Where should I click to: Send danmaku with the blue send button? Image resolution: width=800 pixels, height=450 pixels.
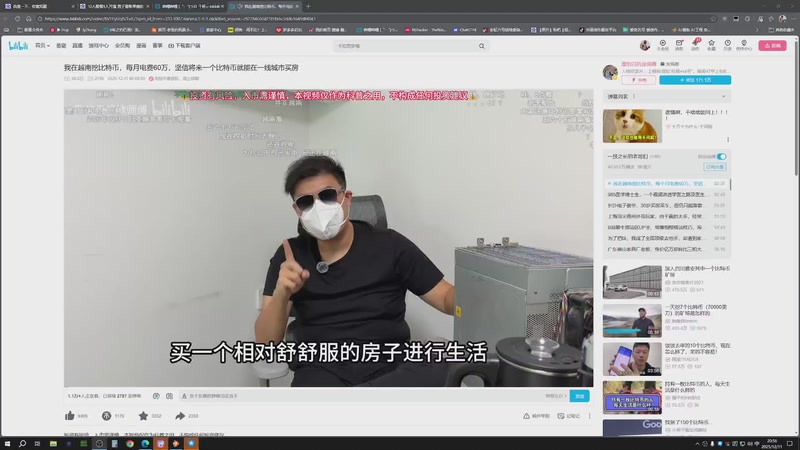(580, 396)
